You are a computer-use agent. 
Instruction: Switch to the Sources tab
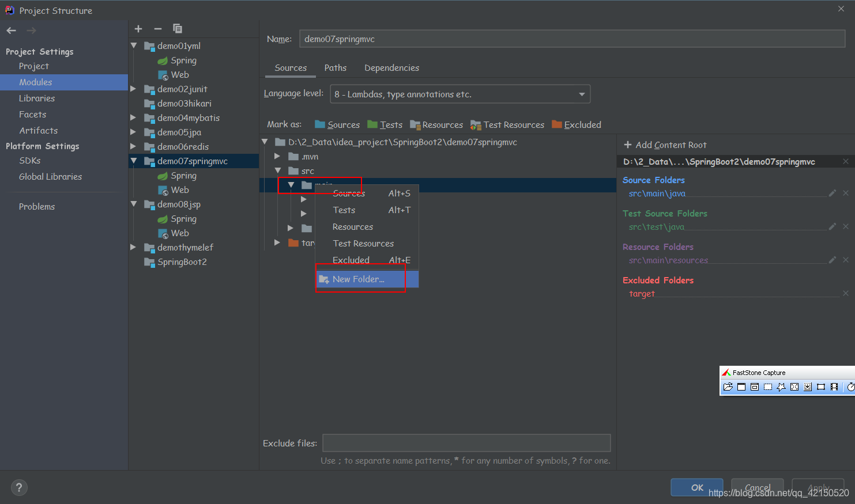point(291,68)
